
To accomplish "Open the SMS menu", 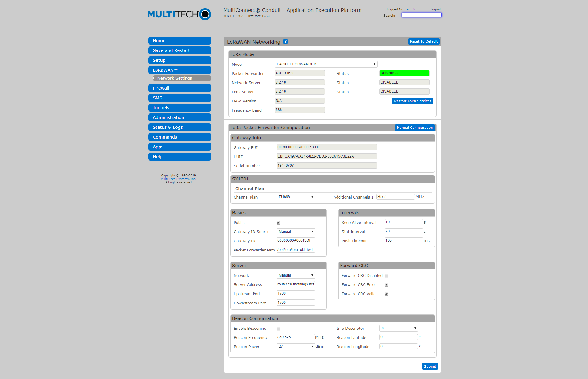I will point(180,98).
